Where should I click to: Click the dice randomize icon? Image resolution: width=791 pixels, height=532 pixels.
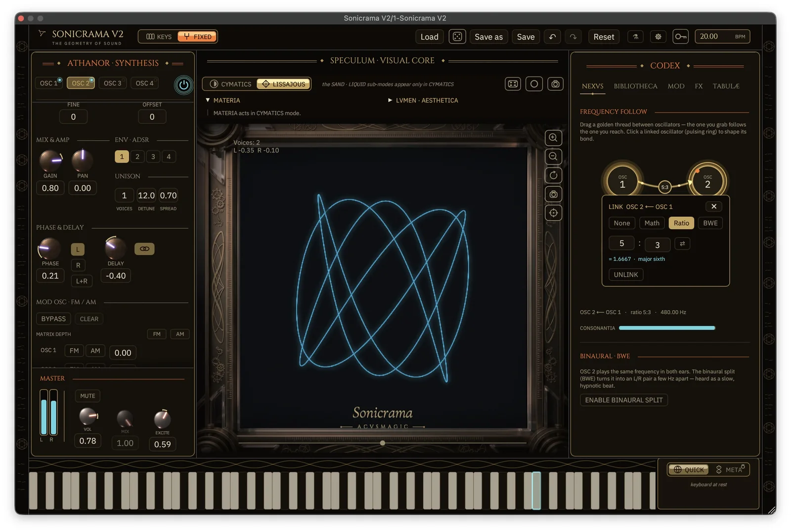click(457, 37)
